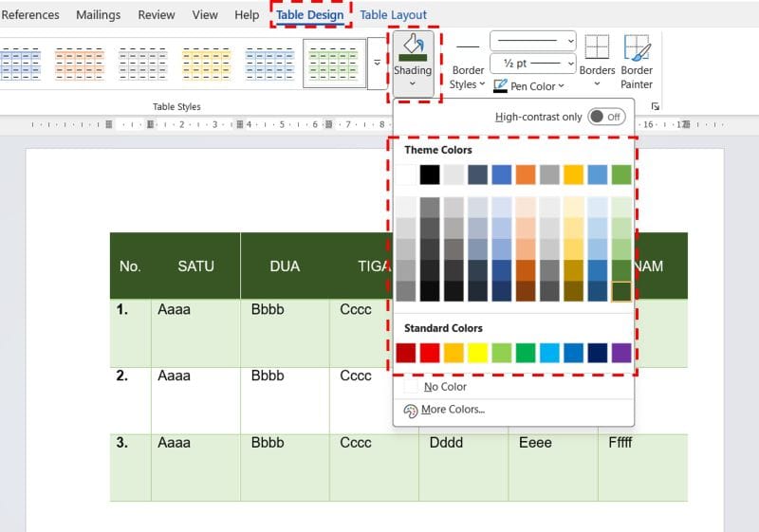
Task: Expand the Table Styles gallery more arrow
Action: pyautogui.click(x=377, y=64)
